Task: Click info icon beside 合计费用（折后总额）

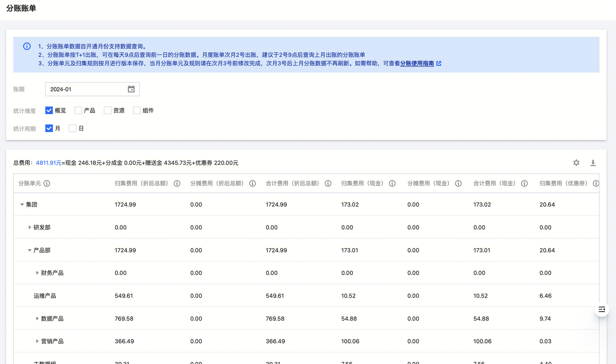Action: point(328,183)
